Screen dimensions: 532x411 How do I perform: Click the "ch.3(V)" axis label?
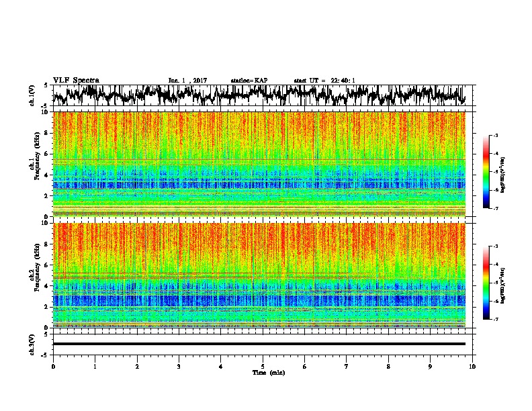pos(32,345)
